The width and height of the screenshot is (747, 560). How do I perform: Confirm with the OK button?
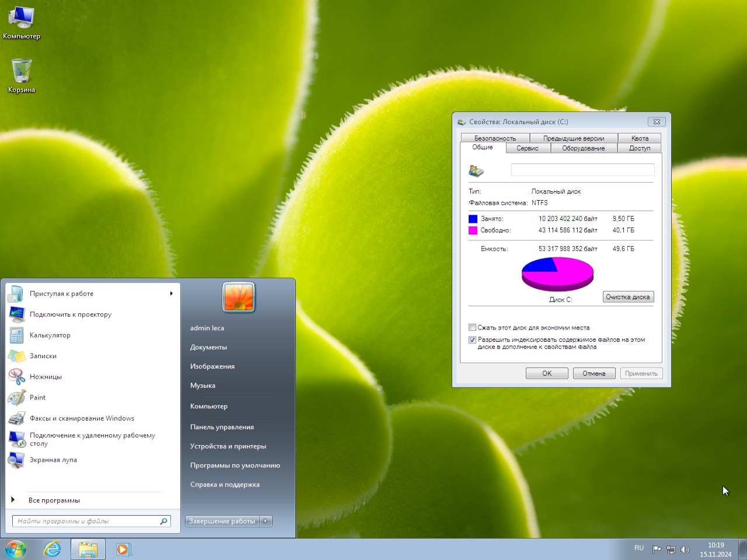click(x=547, y=373)
